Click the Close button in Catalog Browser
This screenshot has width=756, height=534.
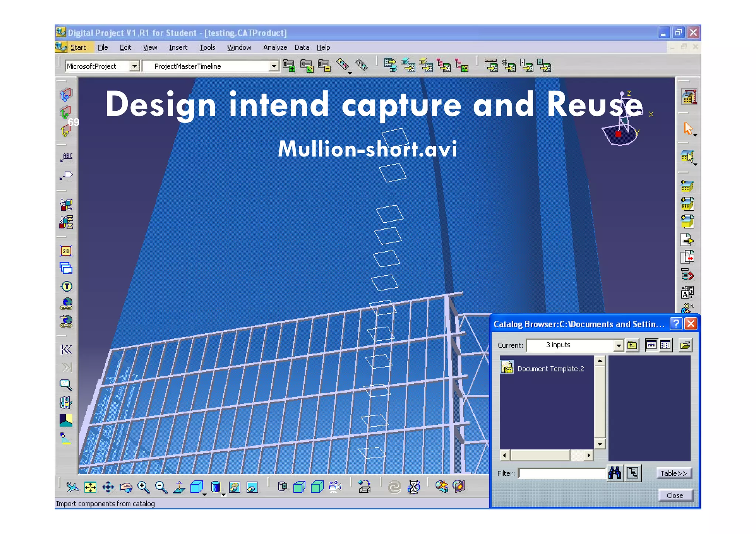click(675, 495)
